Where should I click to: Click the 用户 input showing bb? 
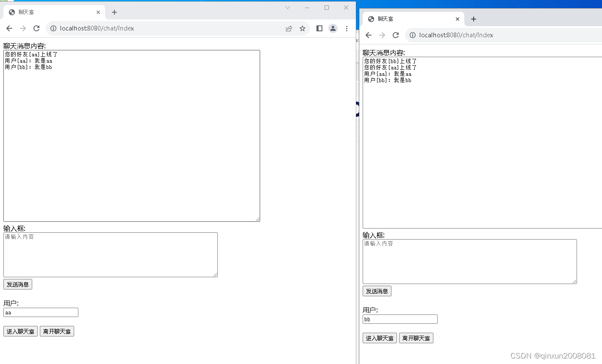pyautogui.click(x=399, y=319)
